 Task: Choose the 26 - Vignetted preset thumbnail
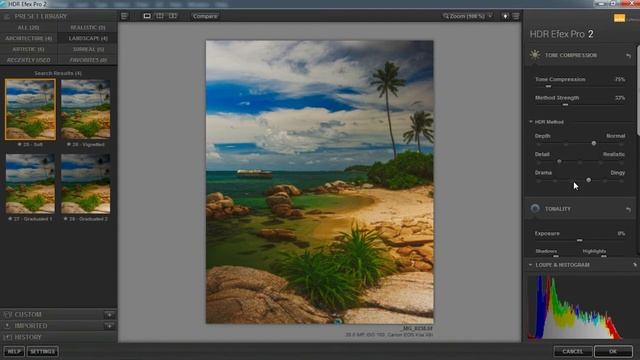click(x=86, y=109)
